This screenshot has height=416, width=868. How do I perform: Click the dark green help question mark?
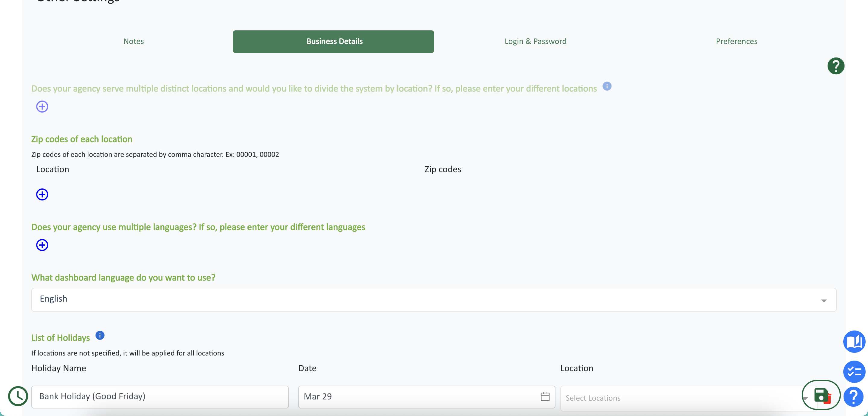(836, 66)
